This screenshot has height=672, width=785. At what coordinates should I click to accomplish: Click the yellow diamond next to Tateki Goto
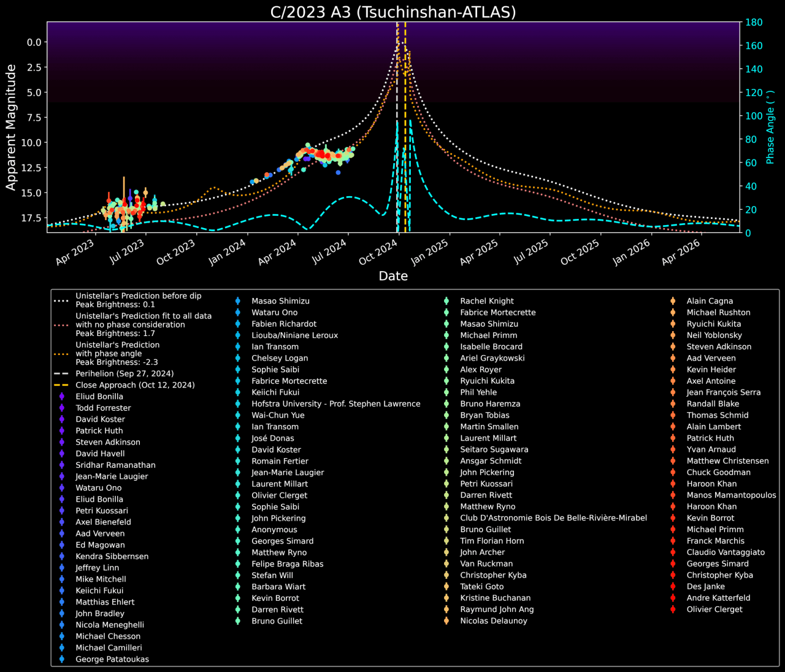tap(445, 586)
